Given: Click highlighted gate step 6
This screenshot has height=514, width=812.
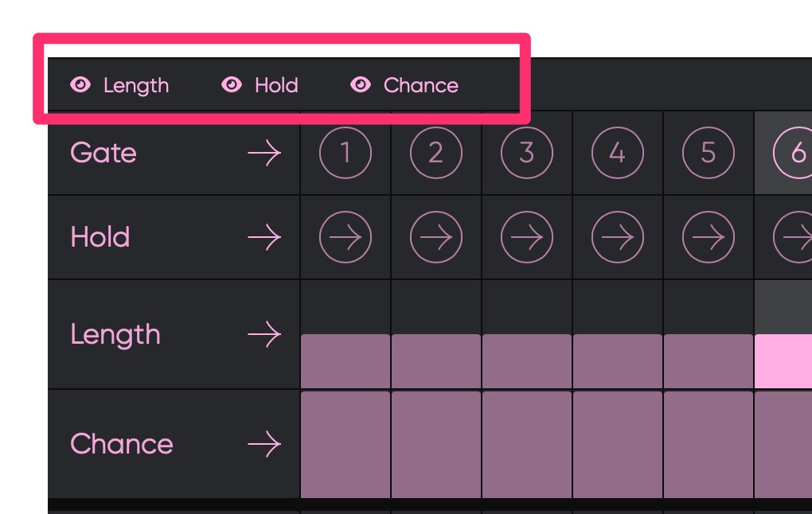Looking at the screenshot, I should coord(795,153).
